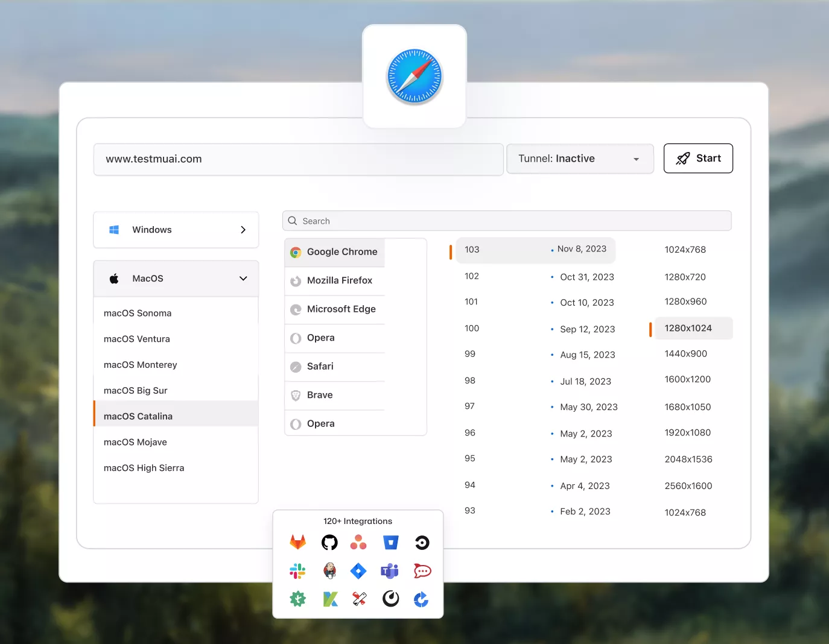Select browser version 102

472,276
